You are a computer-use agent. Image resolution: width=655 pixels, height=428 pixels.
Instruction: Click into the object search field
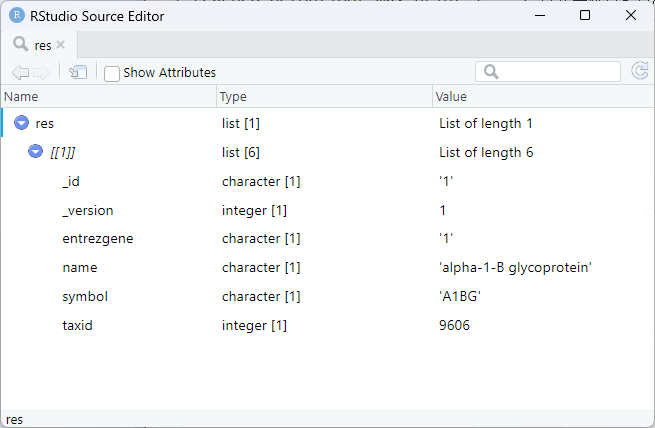tap(548, 71)
